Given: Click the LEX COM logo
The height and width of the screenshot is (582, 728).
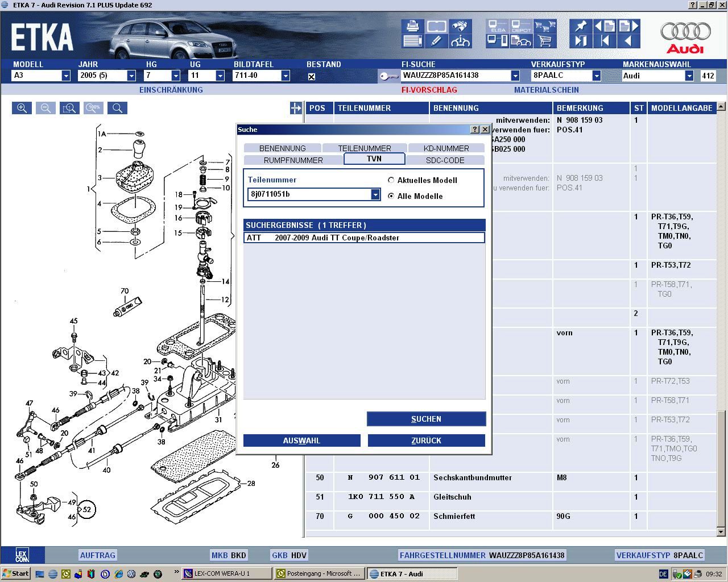Looking at the screenshot, I should tap(22, 555).
